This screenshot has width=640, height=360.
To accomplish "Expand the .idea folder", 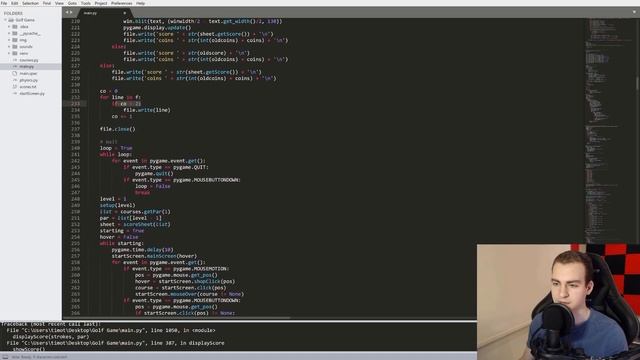I will click(9, 27).
